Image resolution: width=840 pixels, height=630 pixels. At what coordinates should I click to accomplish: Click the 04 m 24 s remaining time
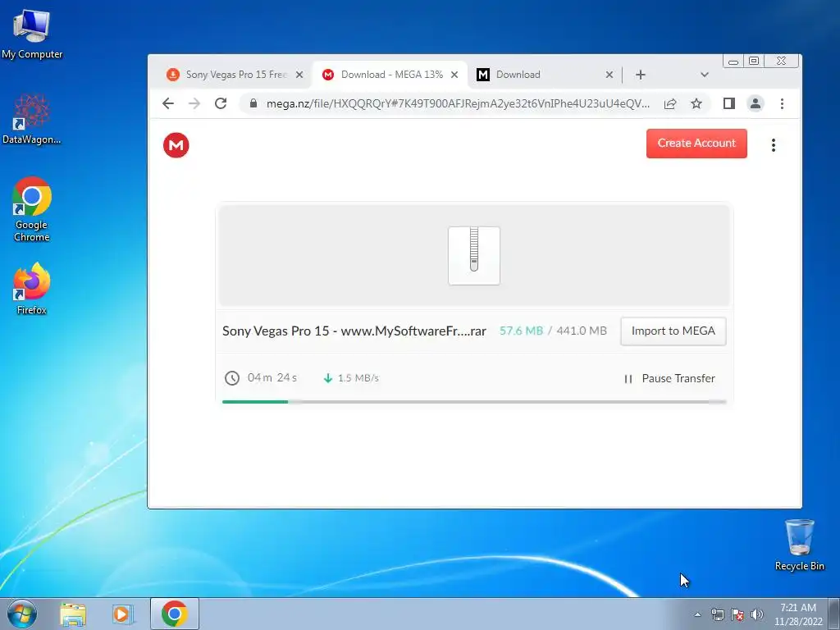pyautogui.click(x=272, y=377)
